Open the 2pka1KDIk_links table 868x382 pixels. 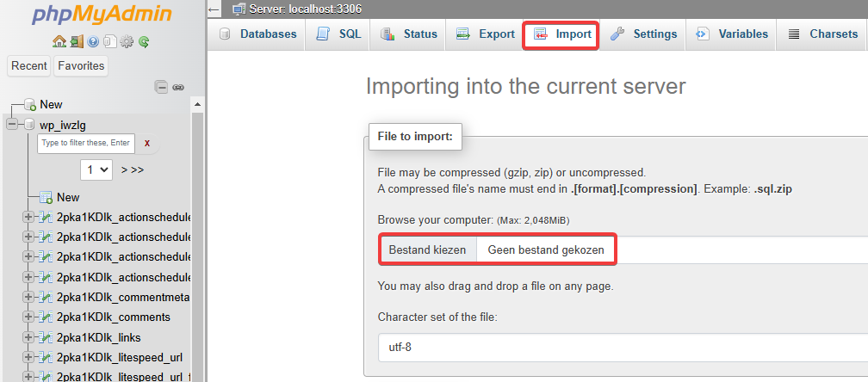click(98, 338)
